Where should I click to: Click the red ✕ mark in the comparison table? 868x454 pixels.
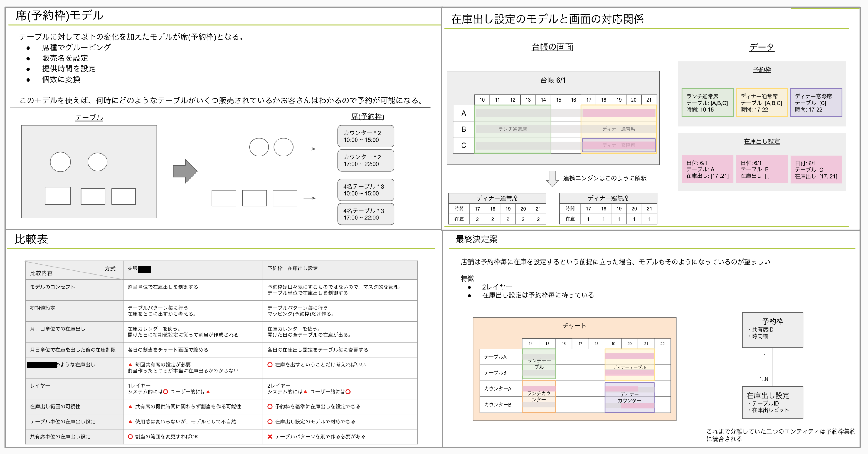coord(270,436)
